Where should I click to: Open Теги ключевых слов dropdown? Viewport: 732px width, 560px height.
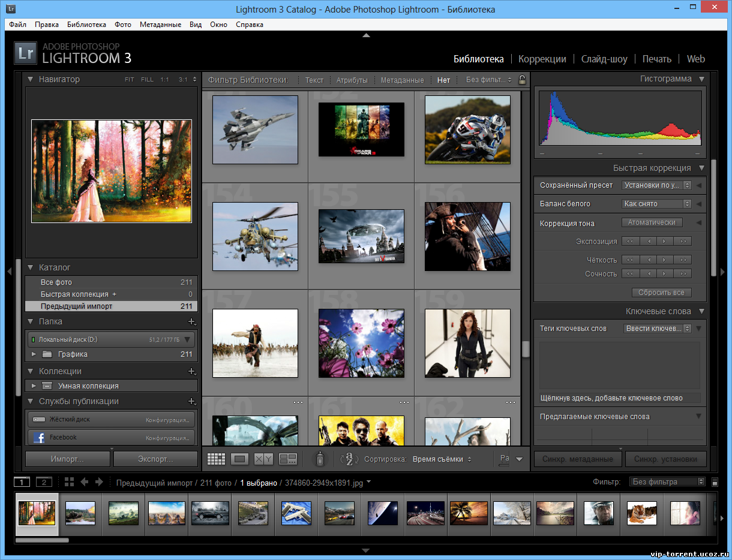(658, 329)
